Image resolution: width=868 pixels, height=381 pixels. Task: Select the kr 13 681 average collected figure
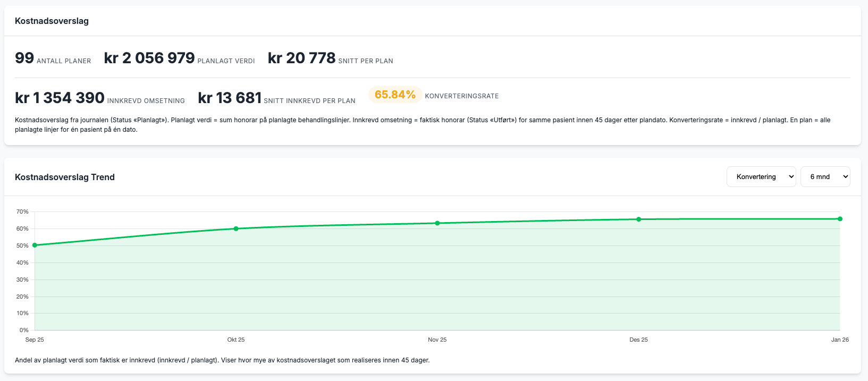tap(230, 98)
